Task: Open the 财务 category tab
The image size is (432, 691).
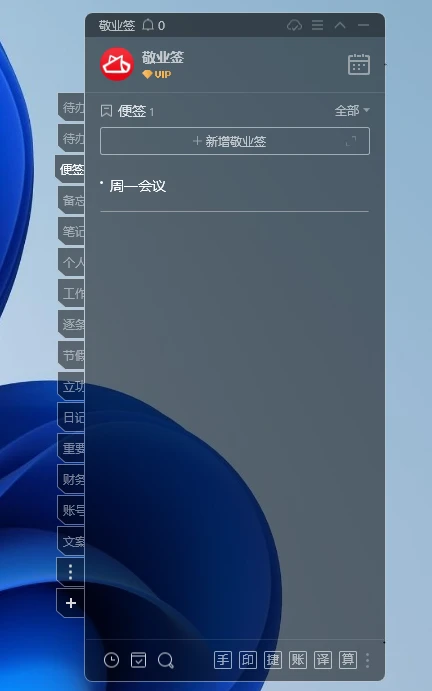Action: point(71,479)
